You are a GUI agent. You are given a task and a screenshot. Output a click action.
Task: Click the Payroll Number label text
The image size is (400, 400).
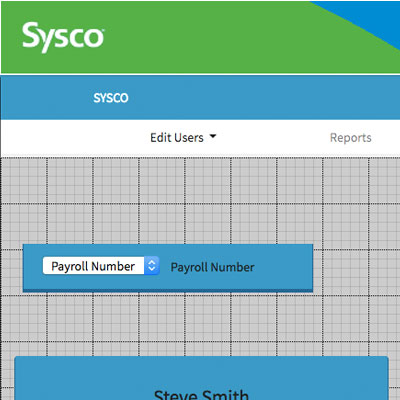pos(212,267)
